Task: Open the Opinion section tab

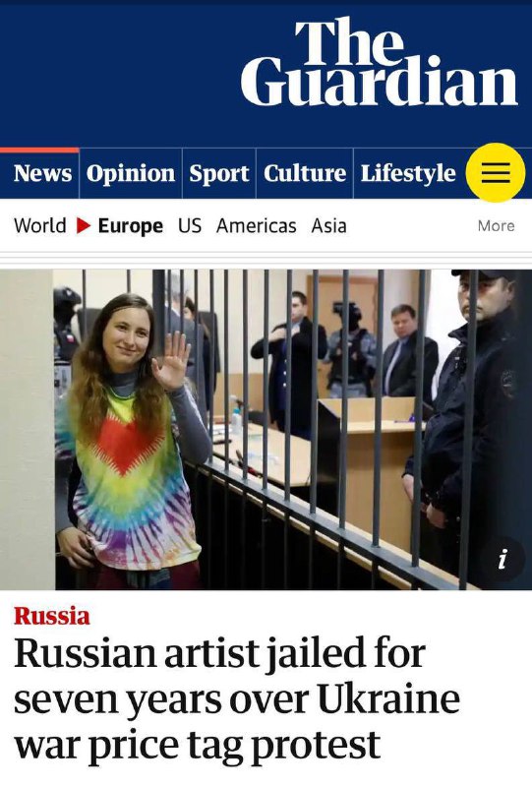Action: pyautogui.click(x=131, y=174)
